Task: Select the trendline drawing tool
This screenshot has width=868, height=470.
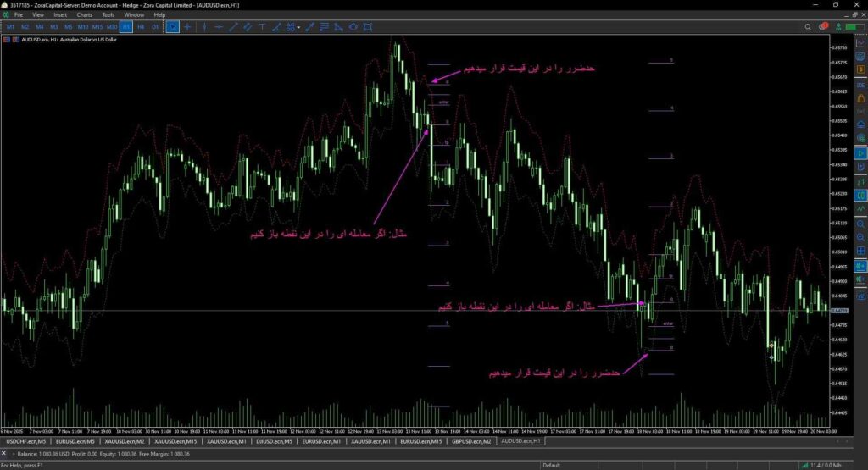Action: 233,26
